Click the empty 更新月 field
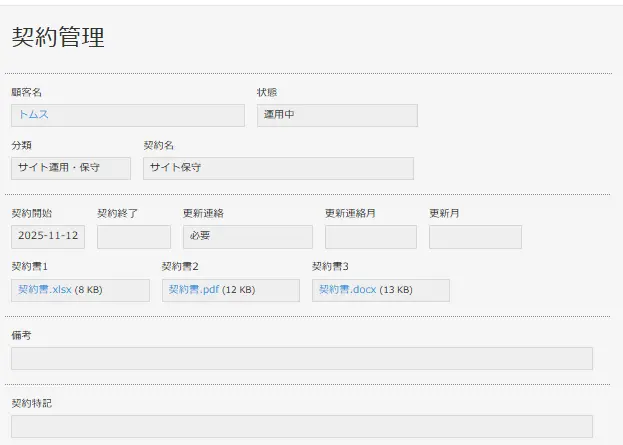 coord(475,237)
